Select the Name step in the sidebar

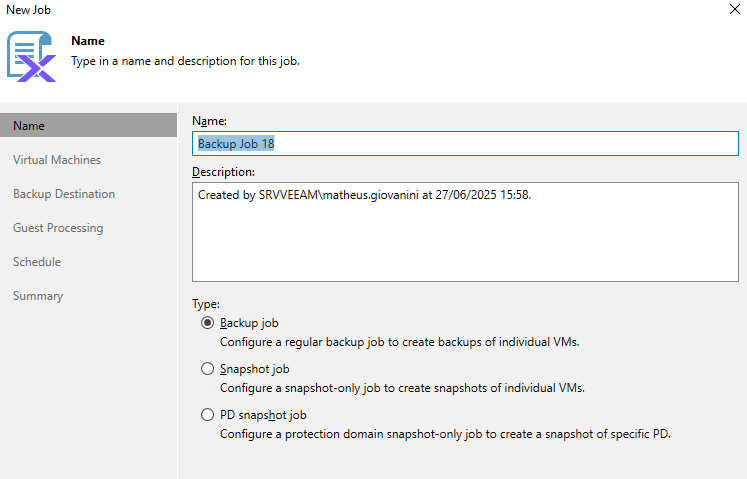click(29, 126)
